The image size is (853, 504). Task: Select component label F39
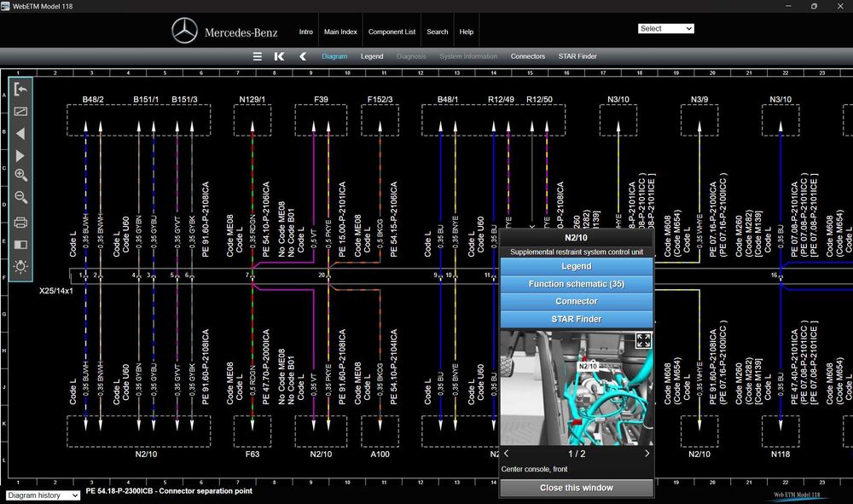click(321, 100)
